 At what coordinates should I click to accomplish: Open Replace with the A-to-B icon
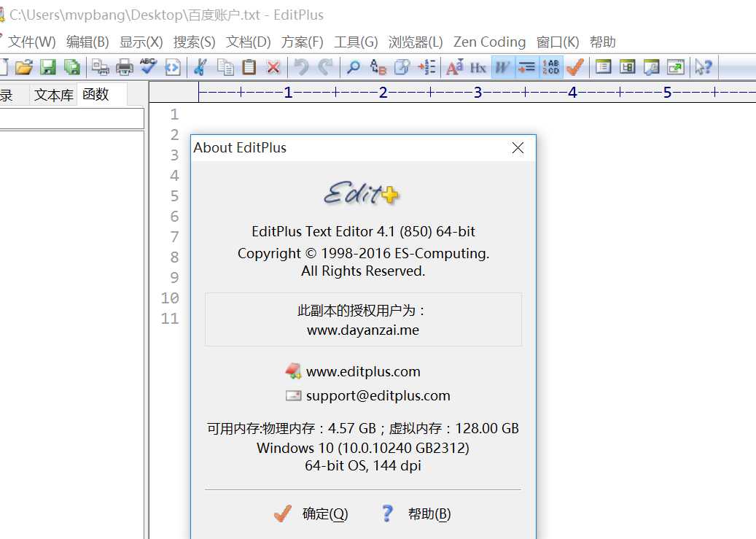click(x=378, y=67)
